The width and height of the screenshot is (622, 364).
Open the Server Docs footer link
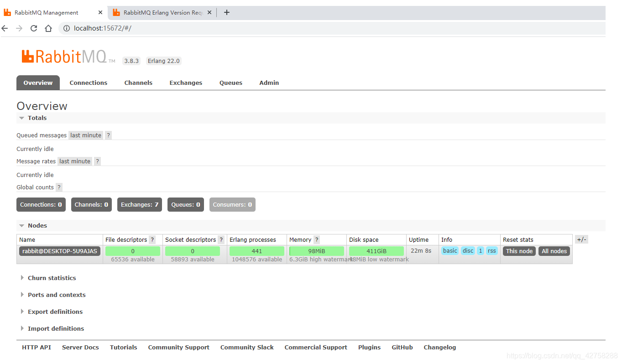[x=80, y=347]
